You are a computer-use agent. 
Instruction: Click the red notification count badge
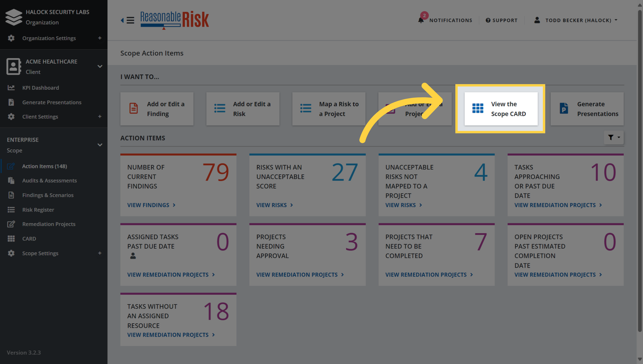coord(424,16)
